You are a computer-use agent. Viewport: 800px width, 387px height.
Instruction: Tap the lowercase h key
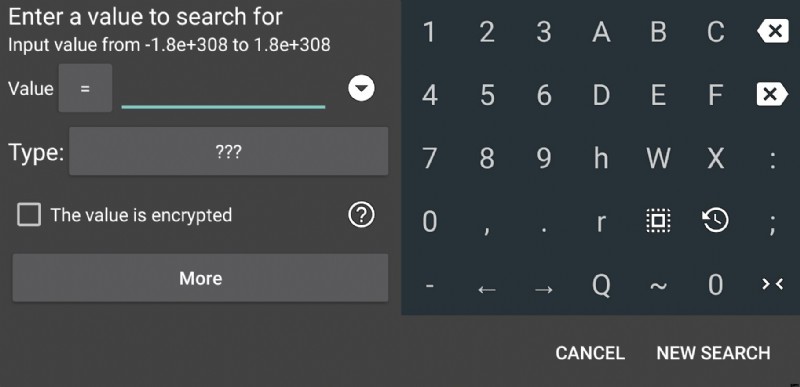(x=601, y=158)
